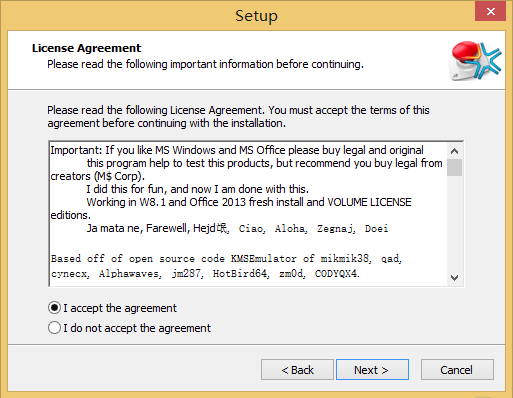Cancel the installation
This screenshot has width=513, height=398.
(x=457, y=370)
